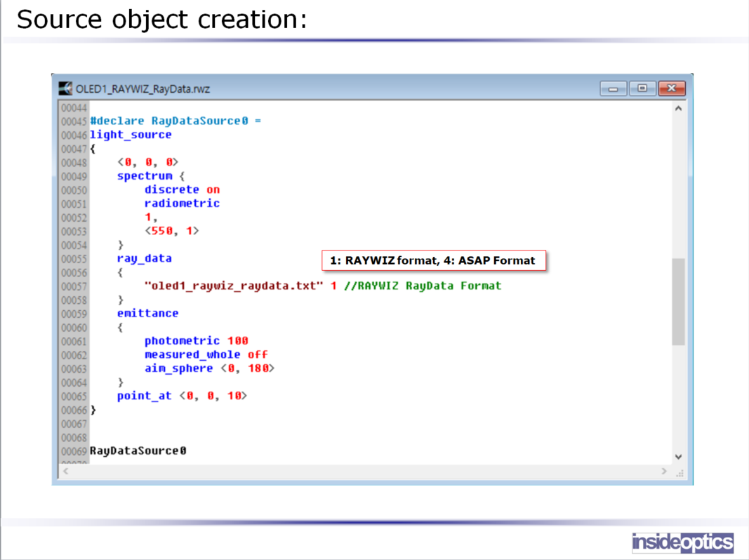Click the insideoptics logo
Image resolution: width=749 pixels, height=560 pixels.
pos(682,542)
